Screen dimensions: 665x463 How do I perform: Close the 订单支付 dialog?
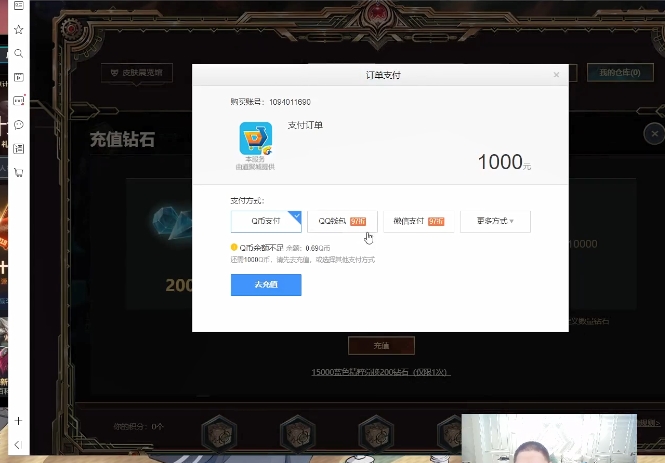[x=556, y=75]
